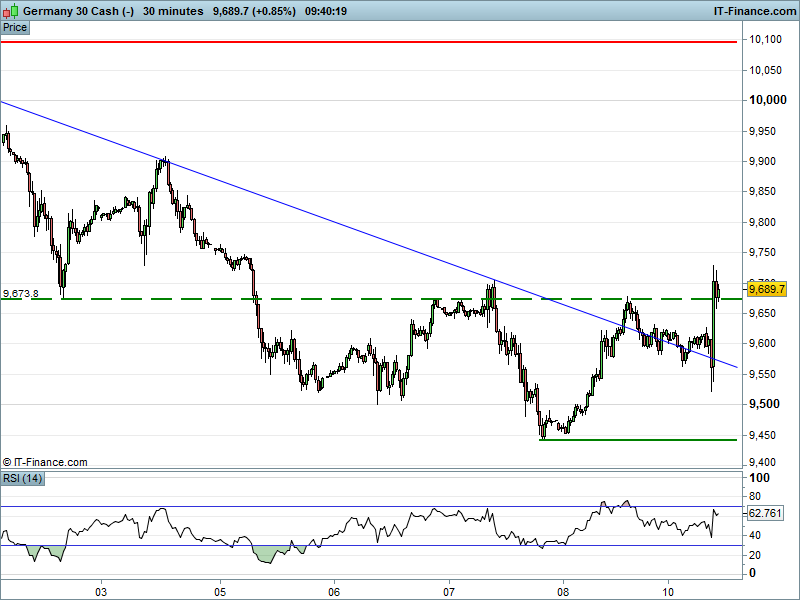Click the 10,100 price axis label
Viewport: 800px width, 600px height.
coord(765,39)
